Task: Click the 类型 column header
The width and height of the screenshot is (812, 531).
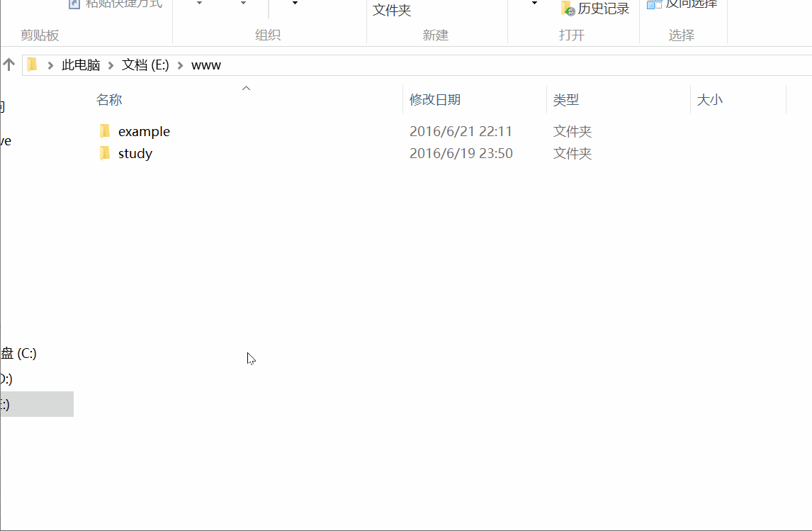Action: (x=566, y=99)
